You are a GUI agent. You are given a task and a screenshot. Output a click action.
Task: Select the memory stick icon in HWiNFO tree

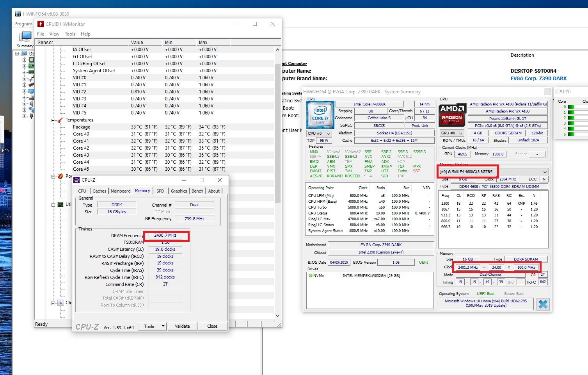tap(31, 72)
